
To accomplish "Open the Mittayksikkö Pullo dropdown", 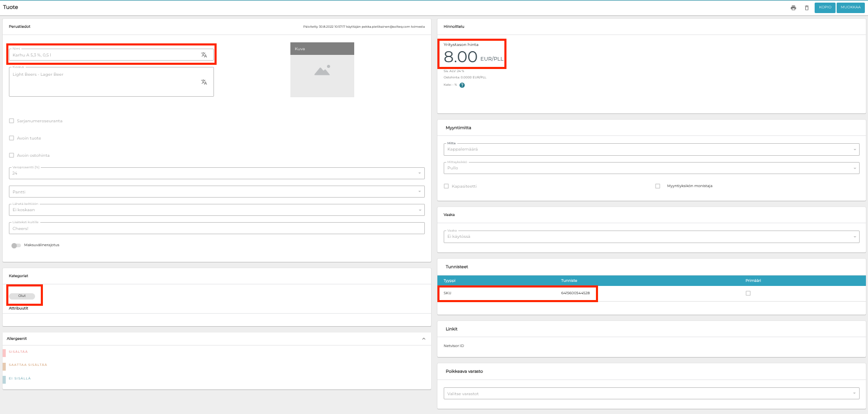I will (651, 168).
